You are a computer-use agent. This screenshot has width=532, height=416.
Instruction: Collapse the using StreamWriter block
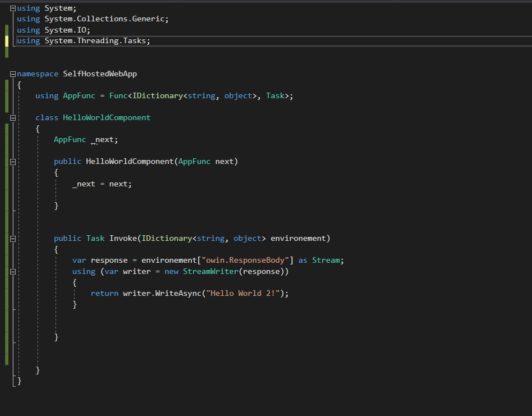[x=13, y=272]
